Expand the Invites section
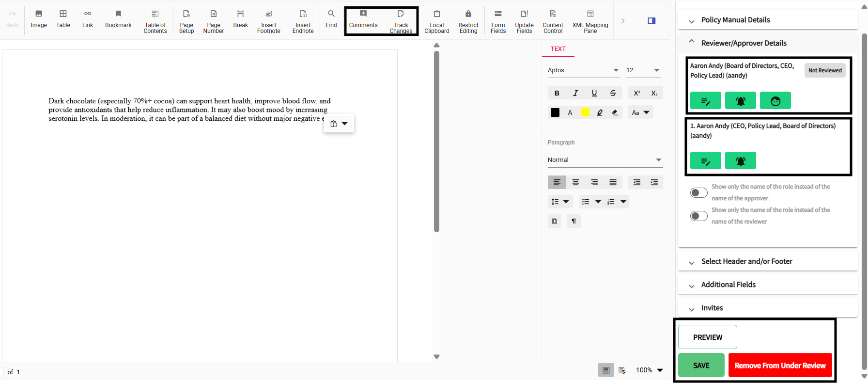 tap(768, 308)
